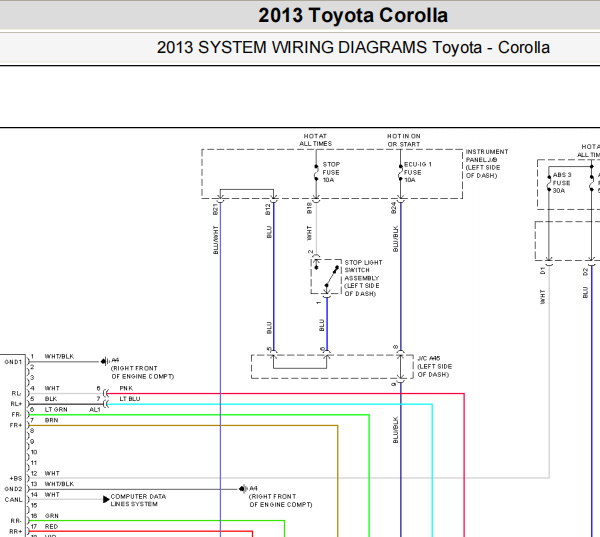Select "HOT AT ALL TIMES" above STOP fuse
The width and height of the screenshot is (600, 537).
click(315, 140)
